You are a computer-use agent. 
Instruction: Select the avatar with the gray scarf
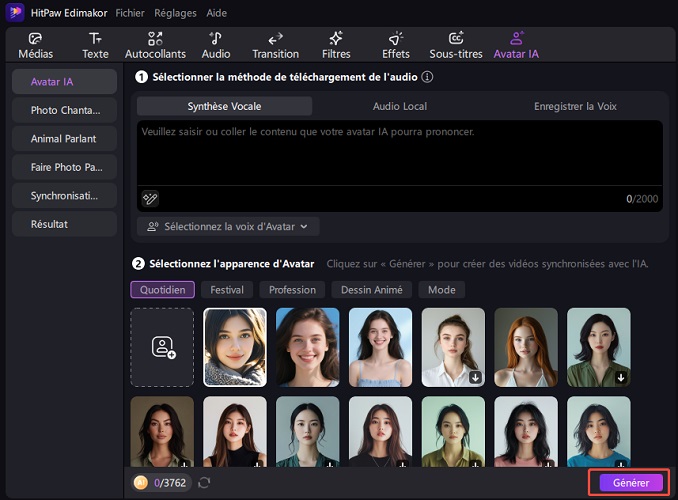coord(235,347)
